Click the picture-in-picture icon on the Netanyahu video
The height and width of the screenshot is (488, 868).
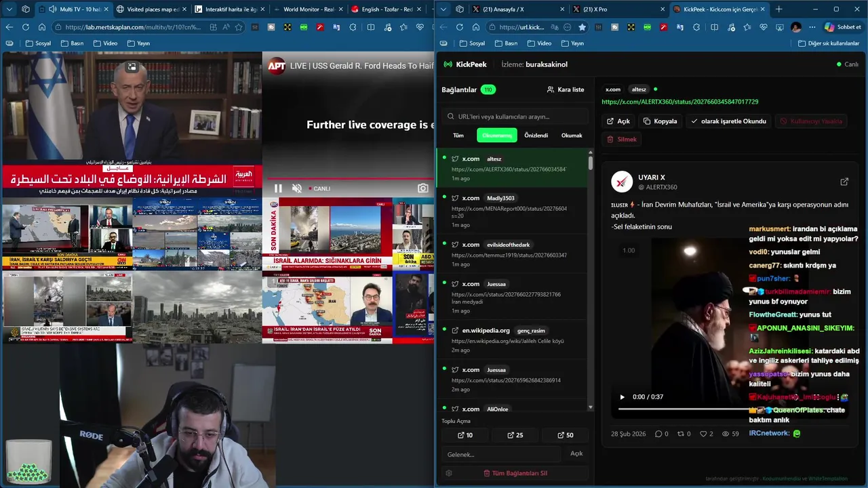point(132,66)
